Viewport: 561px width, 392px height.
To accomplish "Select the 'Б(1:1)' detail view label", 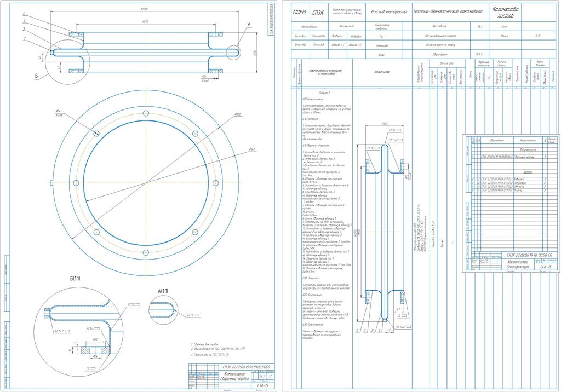I will (75, 278).
